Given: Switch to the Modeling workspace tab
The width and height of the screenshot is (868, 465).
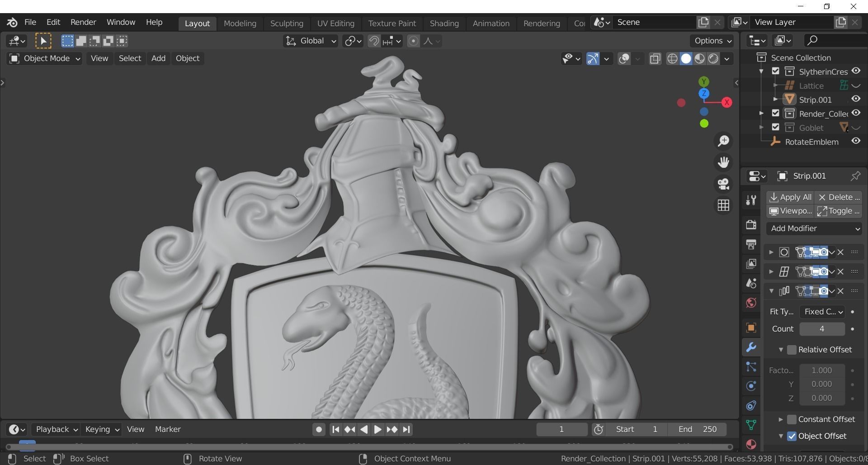Looking at the screenshot, I should click(240, 23).
